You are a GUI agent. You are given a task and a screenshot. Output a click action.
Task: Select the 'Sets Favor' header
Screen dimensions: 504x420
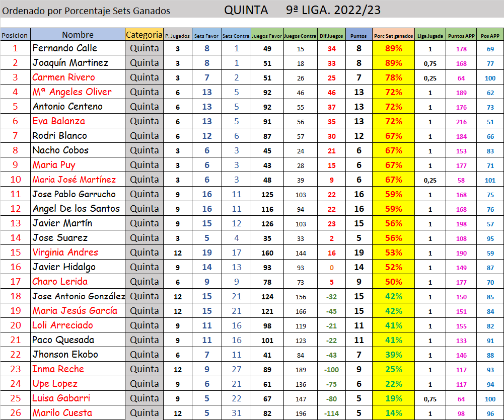pyautogui.click(x=206, y=35)
